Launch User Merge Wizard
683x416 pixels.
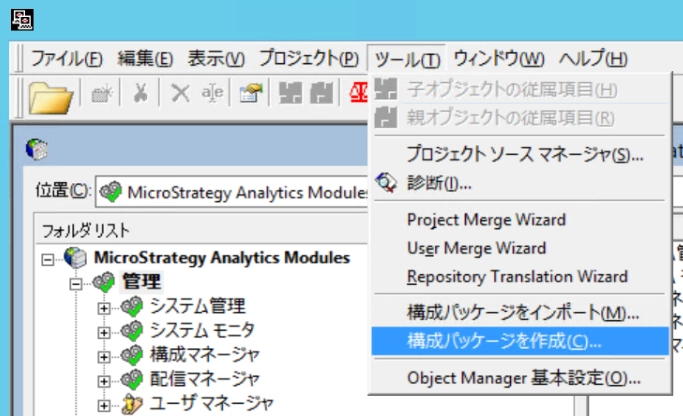tap(520, 248)
